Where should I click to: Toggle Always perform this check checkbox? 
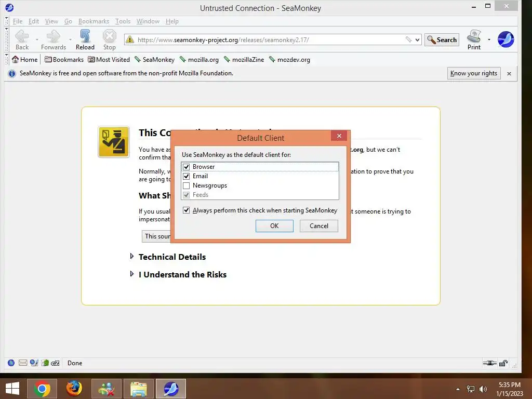[x=187, y=210]
